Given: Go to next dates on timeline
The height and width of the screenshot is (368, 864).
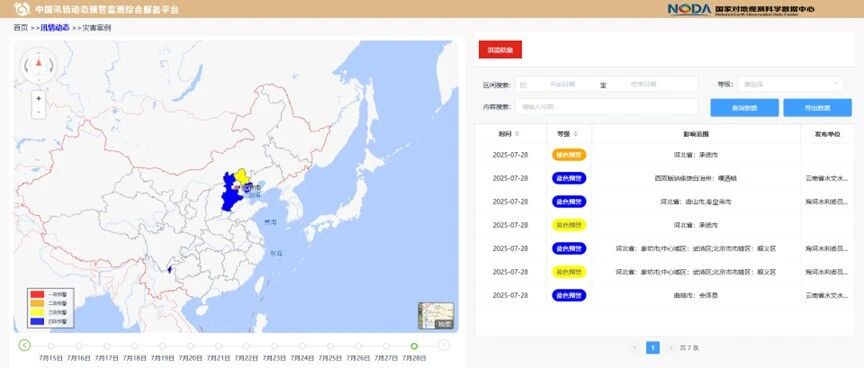Looking at the screenshot, I should (444, 345).
